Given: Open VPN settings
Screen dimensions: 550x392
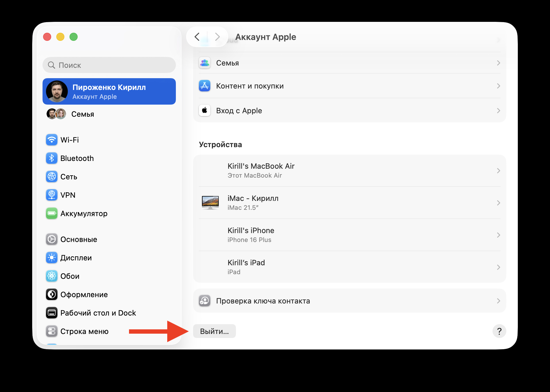Looking at the screenshot, I should point(68,195).
